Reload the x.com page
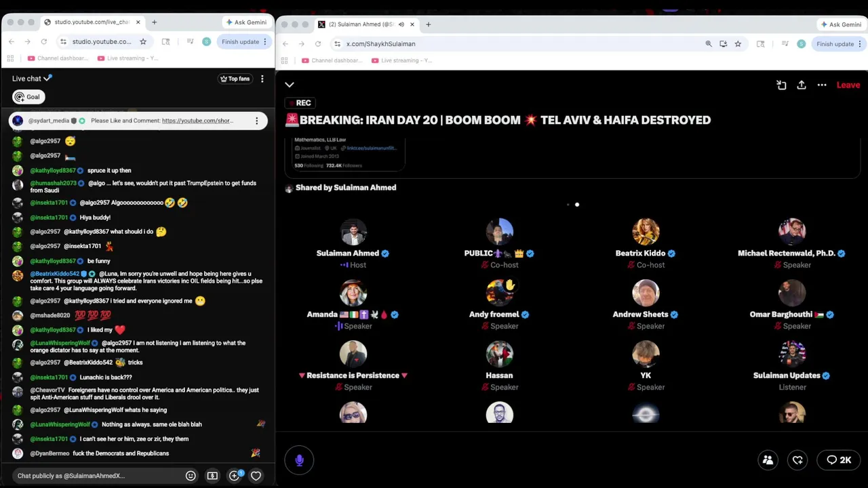This screenshot has height=488, width=868. [318, 44]
